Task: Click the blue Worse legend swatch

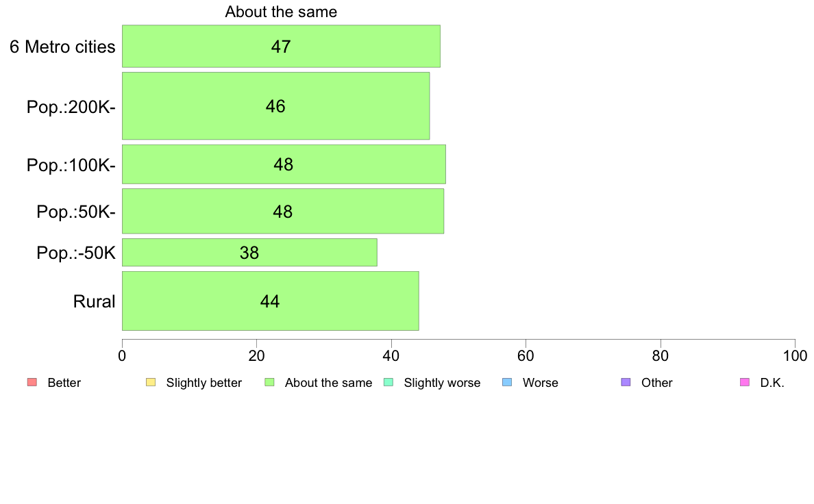Action: 507,383
